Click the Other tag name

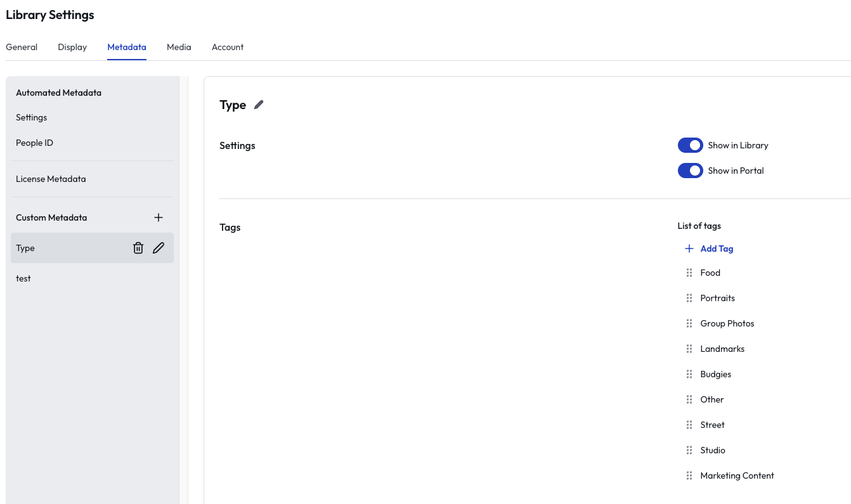[712, 399]
